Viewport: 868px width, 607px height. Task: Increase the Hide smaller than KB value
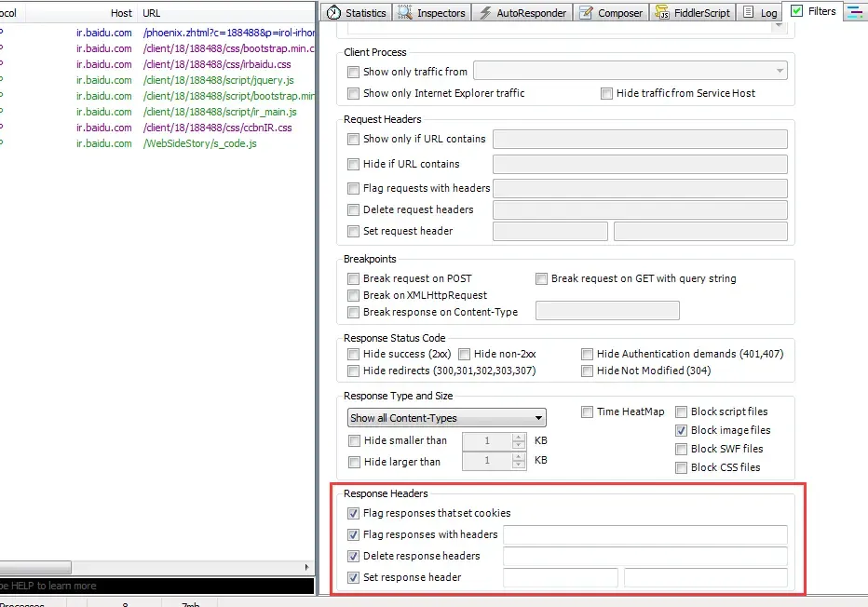[520, 437]
